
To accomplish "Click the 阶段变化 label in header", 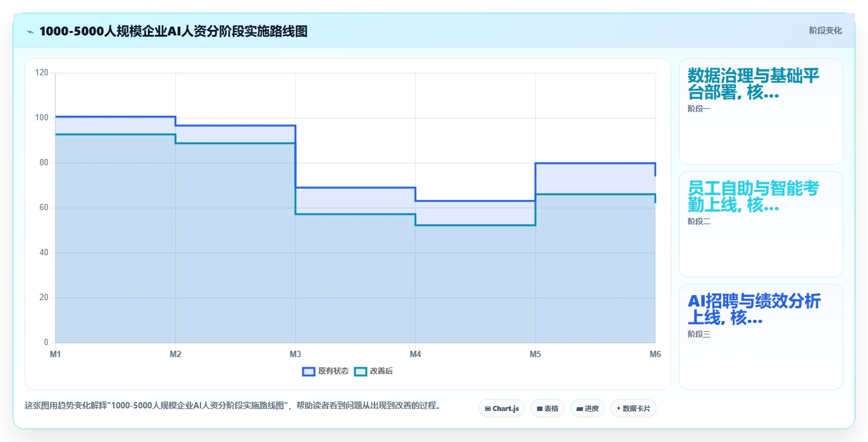I will [825, 30].
